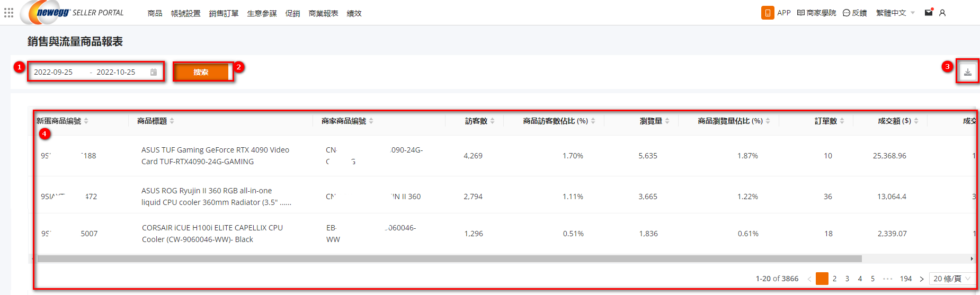Select the ASUS ROG Ryujin II 360 title
Viewport: 980px width, 295px height.
[x=216, y=196]
